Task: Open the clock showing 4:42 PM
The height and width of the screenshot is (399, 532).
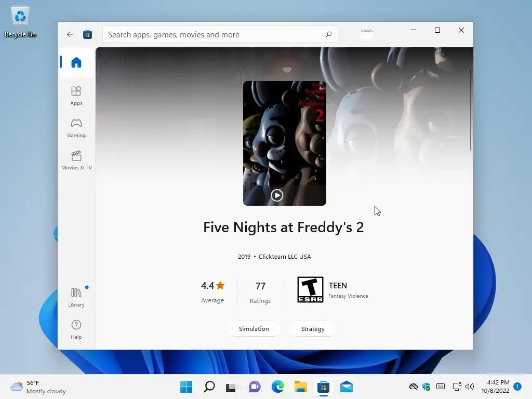Action: (495, 387)
